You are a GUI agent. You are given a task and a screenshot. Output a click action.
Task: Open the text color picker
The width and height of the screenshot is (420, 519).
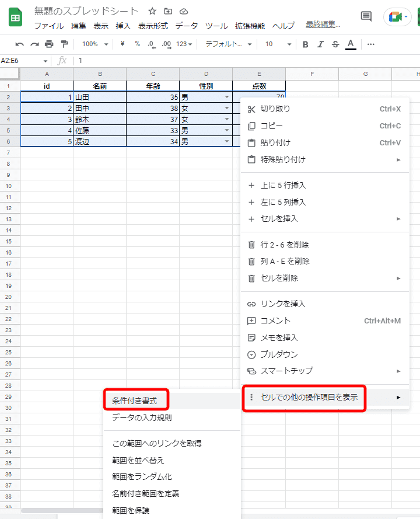[351, 44]
